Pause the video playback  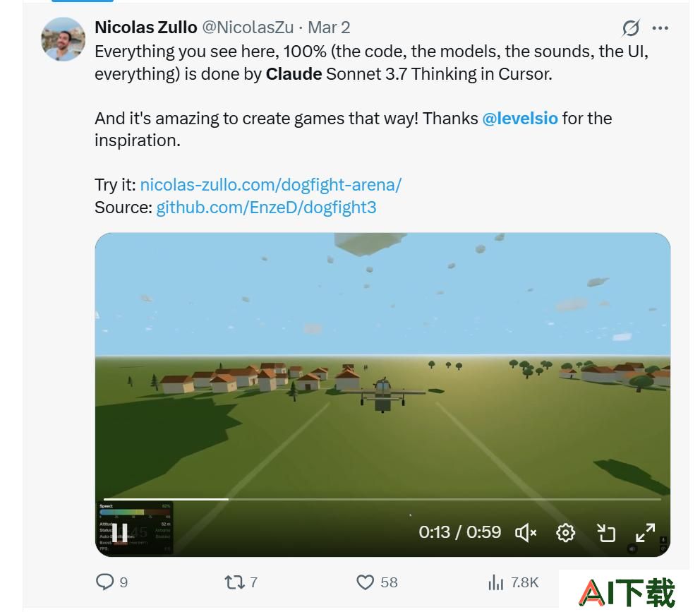click(x=120, y=532)
